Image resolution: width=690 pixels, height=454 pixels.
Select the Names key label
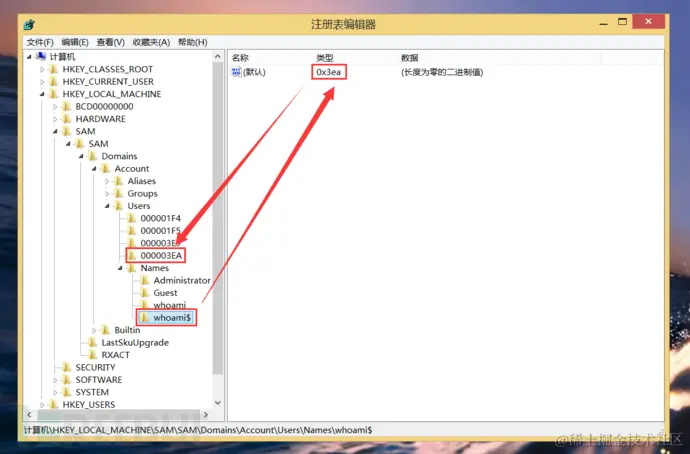tap(154, 268)
